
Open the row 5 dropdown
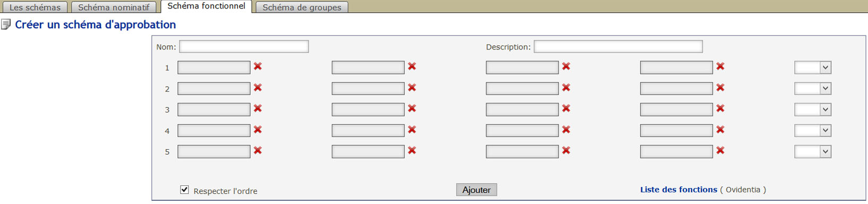[813, 151]
